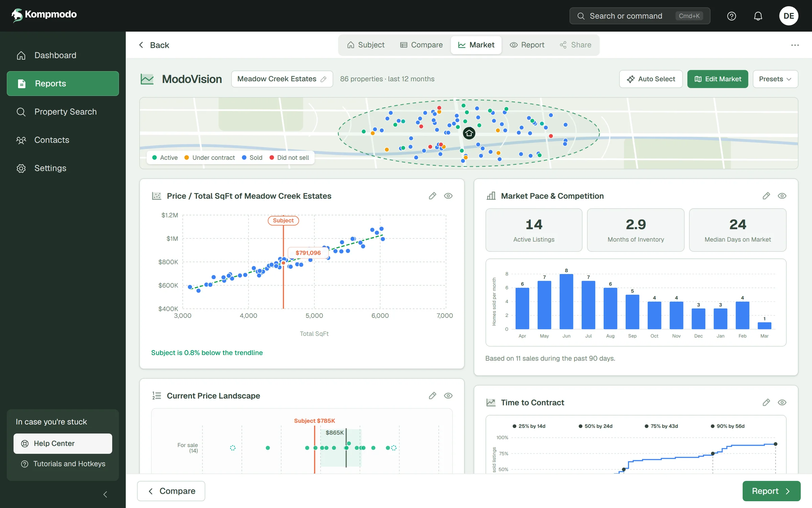Click the June bar in sales chart
812x508 pixels.
566,301
